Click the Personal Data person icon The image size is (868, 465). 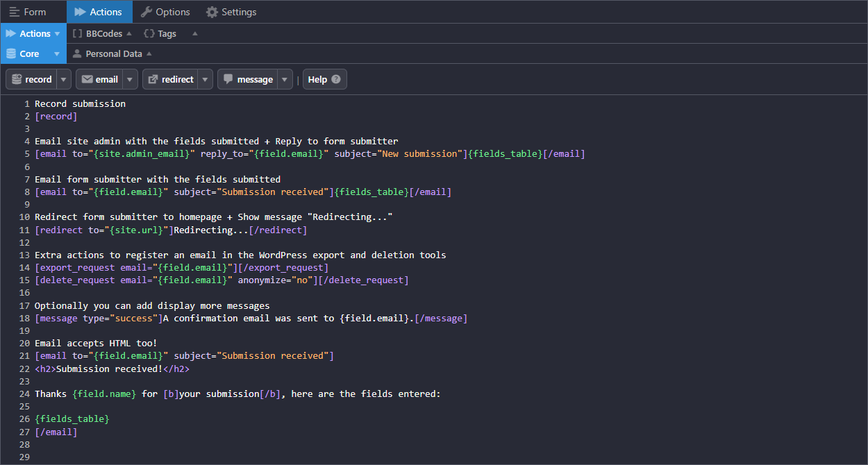point(78,53)
